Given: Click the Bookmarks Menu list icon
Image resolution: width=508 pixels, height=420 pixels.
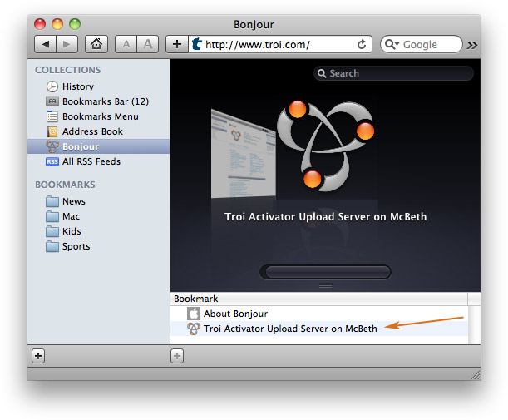Looking at the screenshot, I should click(x=52, y=116).
